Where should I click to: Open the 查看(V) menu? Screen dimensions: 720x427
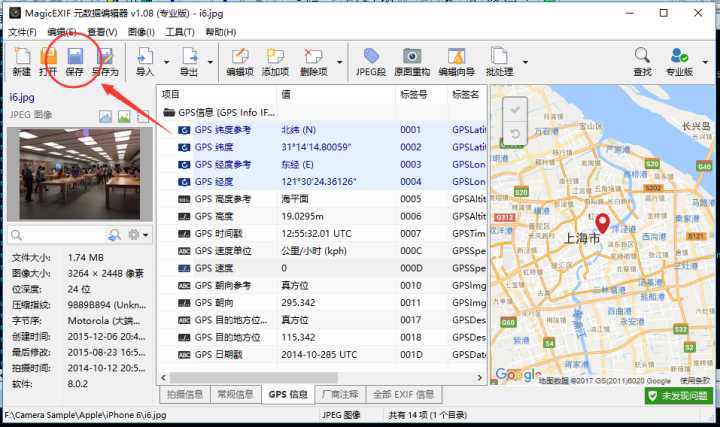pos(102,32)
